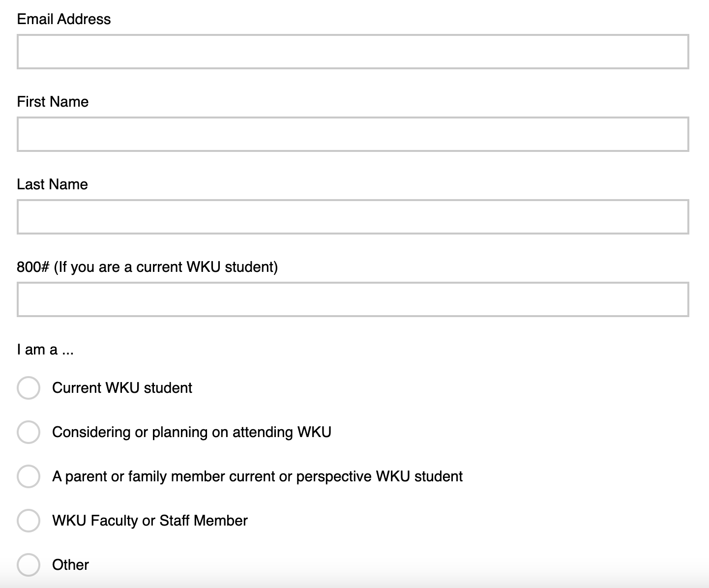This screenshot has height=588, width=709.
Task: Click the '800# (If you are a current WKU student)' label
Action: click(x=147, y=267)
